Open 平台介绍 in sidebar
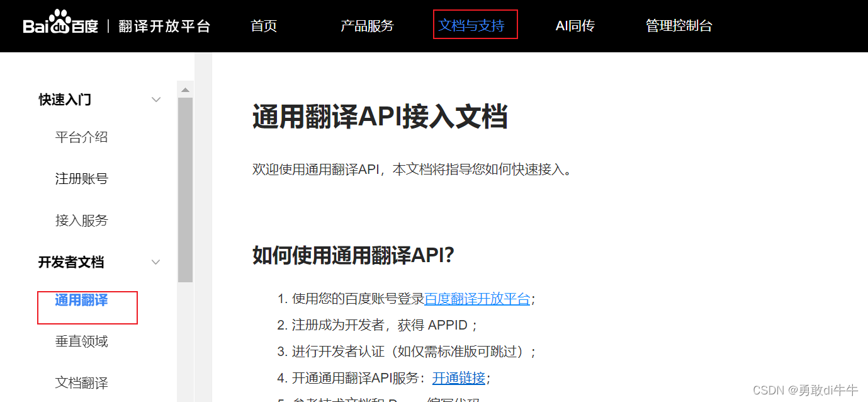This screenshot has height=402, width=868. 82,137
